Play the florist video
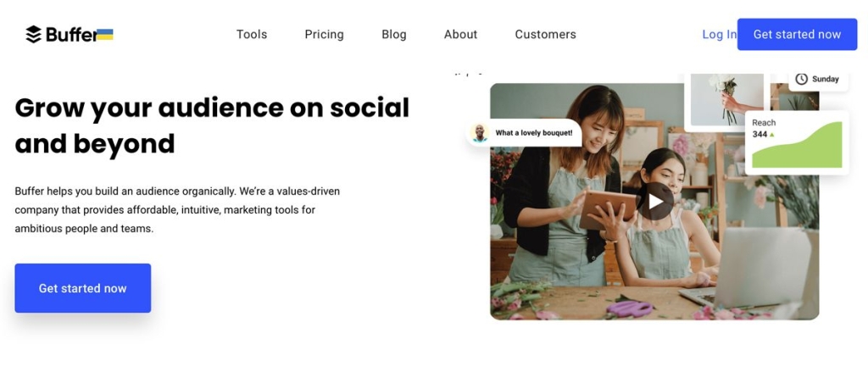Image resolution: width=868 pixels, height=372 pixels. tap(655, 202)
